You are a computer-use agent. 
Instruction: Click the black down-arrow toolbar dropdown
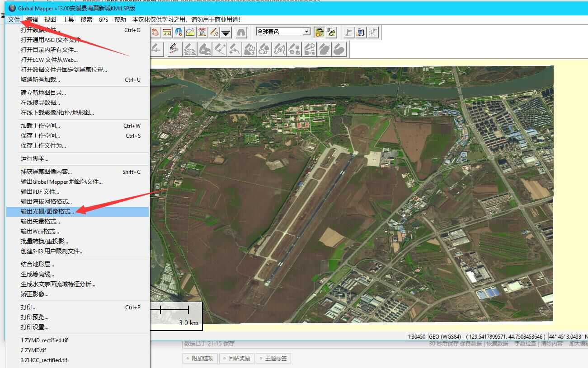226,32
